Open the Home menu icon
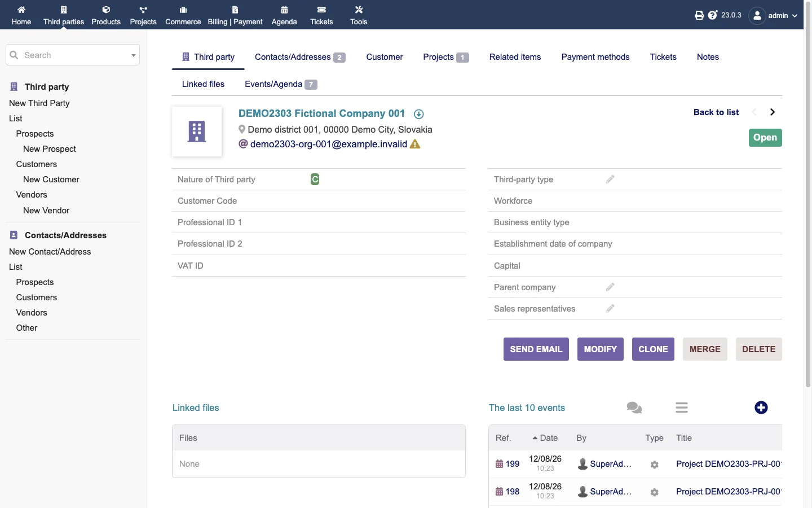 pos(21,10)
